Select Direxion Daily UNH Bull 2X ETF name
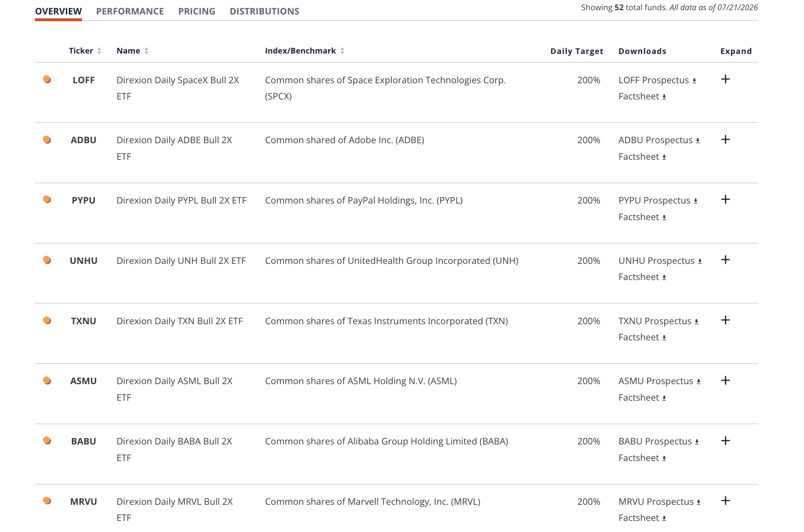The height and width of the screenshot is (532, 804). 181,261
